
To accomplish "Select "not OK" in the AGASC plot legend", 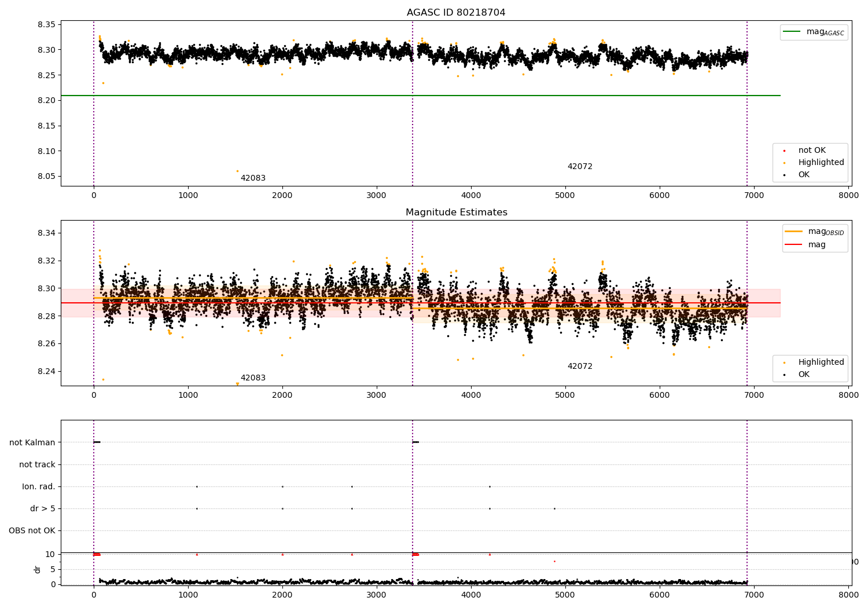I will coord(812,151).
